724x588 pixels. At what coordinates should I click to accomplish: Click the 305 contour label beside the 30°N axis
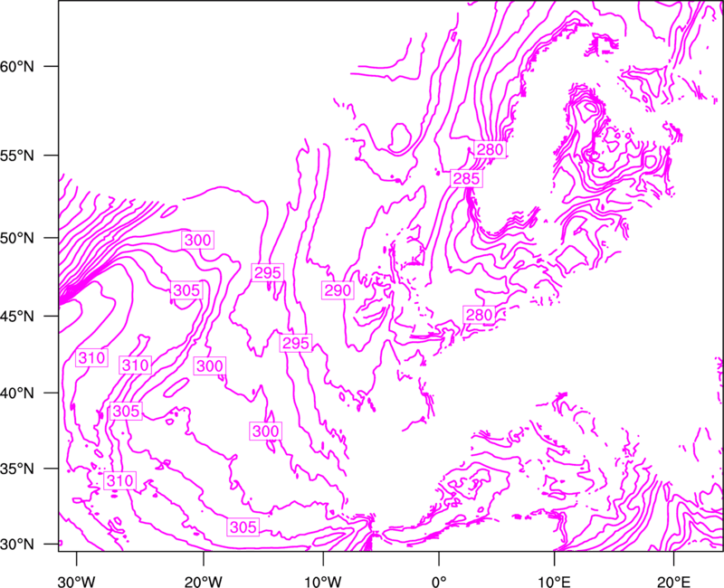click(x=243, y=527)
